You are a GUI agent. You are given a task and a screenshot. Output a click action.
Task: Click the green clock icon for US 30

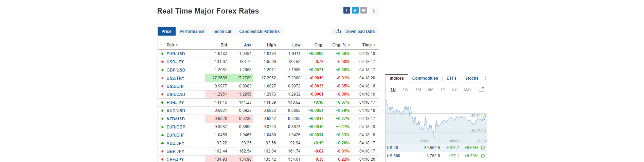483,148
